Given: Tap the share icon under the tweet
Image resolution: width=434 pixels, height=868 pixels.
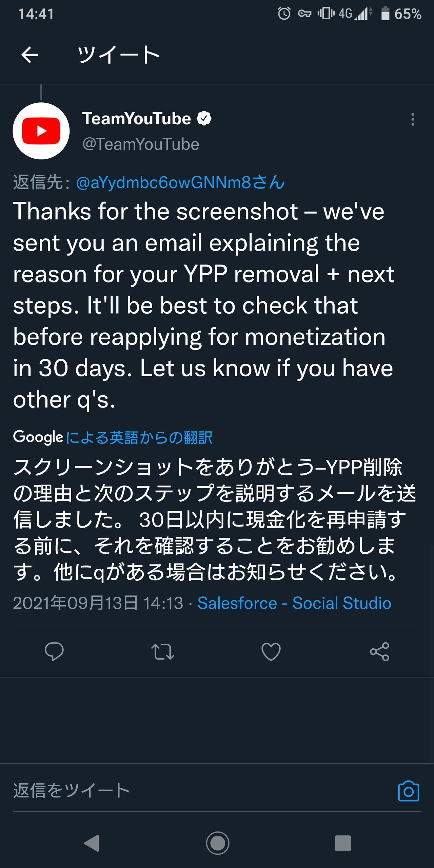Looking at the screenshot, I should (x=380, y=651).
